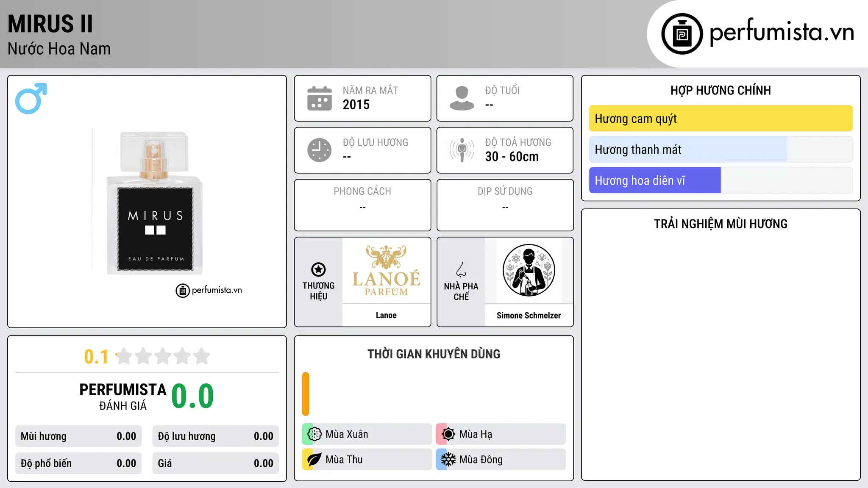Click the autumn leaf icon
Viewport: 868px width, 488px height.
coord(314,460)
